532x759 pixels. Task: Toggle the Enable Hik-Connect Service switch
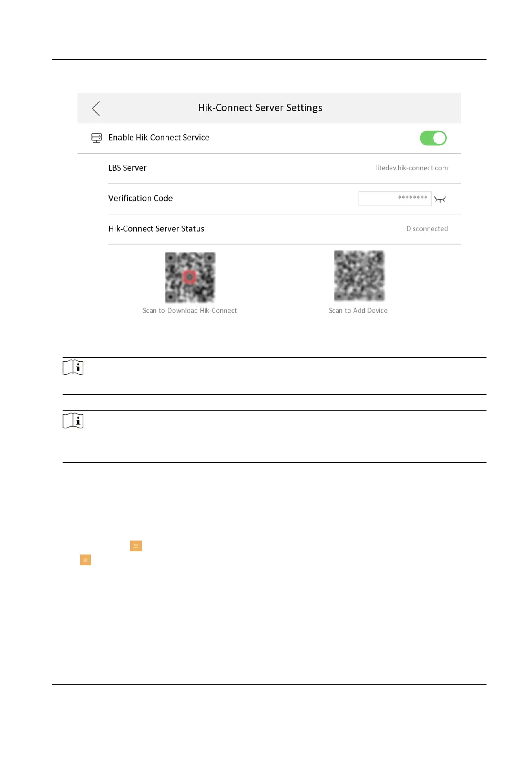coord(433,138)
